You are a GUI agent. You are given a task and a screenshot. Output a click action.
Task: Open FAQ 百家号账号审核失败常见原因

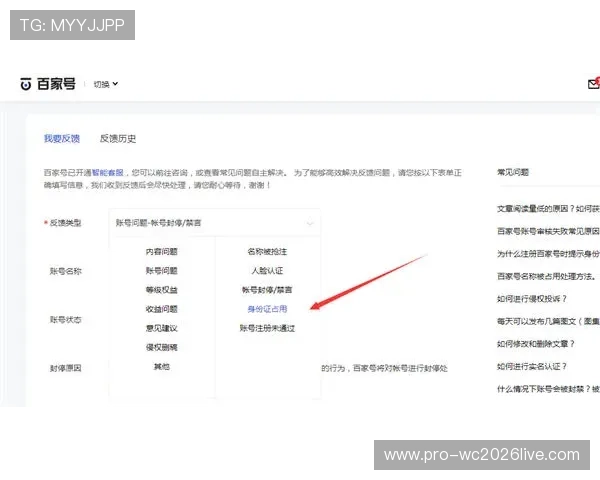tap(548, 231)
